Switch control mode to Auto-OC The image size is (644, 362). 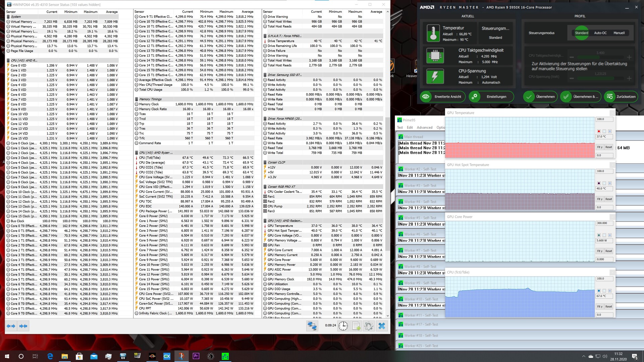pos(600,33)
